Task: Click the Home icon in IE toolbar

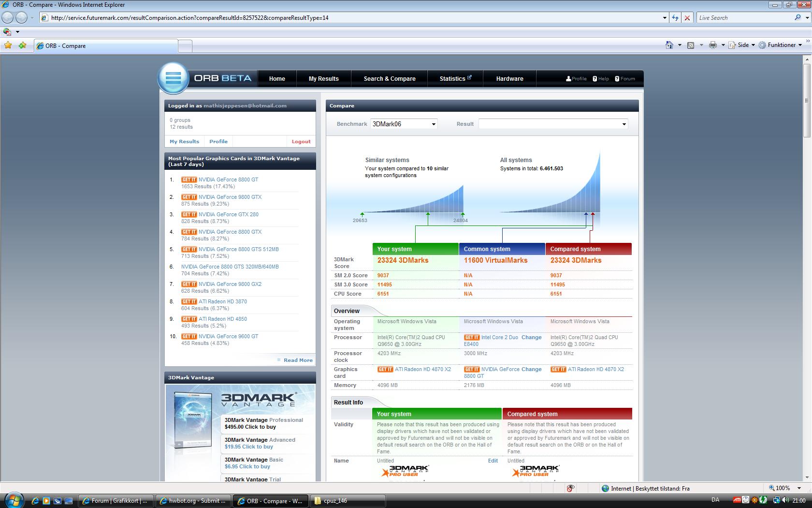Action: [669, 45]
